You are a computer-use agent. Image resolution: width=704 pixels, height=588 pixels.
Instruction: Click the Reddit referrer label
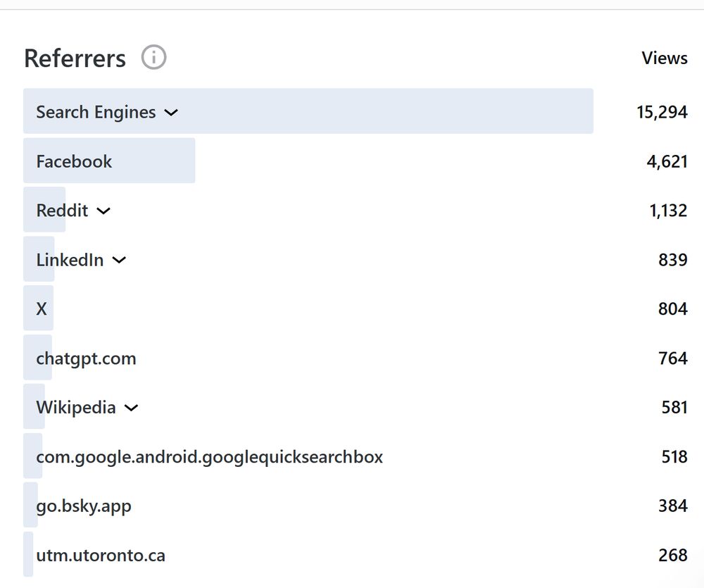(x=62, y=211)
